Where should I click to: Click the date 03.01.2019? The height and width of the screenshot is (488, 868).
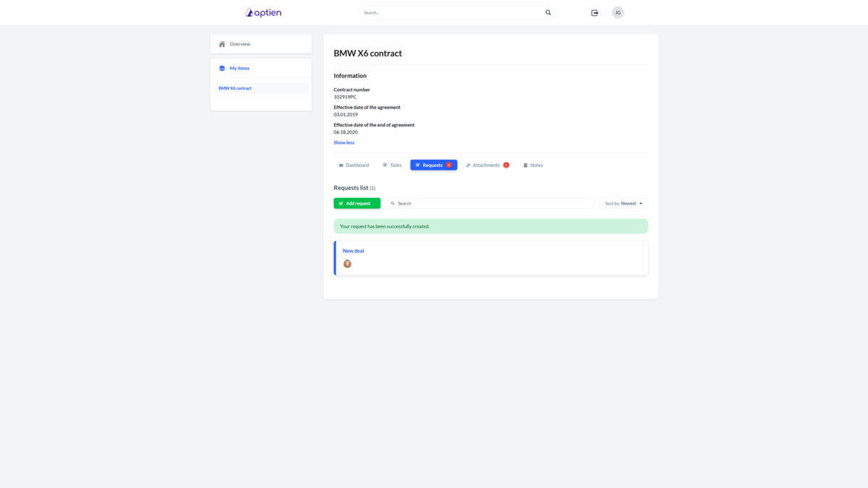(346, 114)
